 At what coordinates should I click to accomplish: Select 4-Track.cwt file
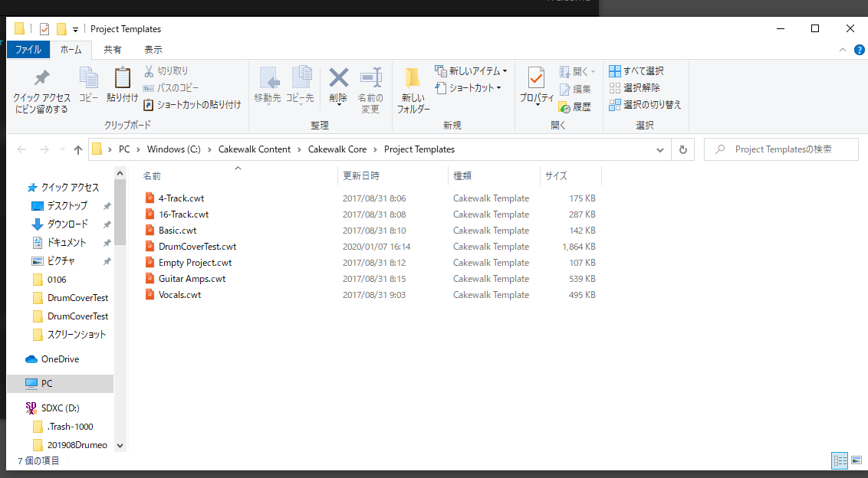tap(181, 198)
